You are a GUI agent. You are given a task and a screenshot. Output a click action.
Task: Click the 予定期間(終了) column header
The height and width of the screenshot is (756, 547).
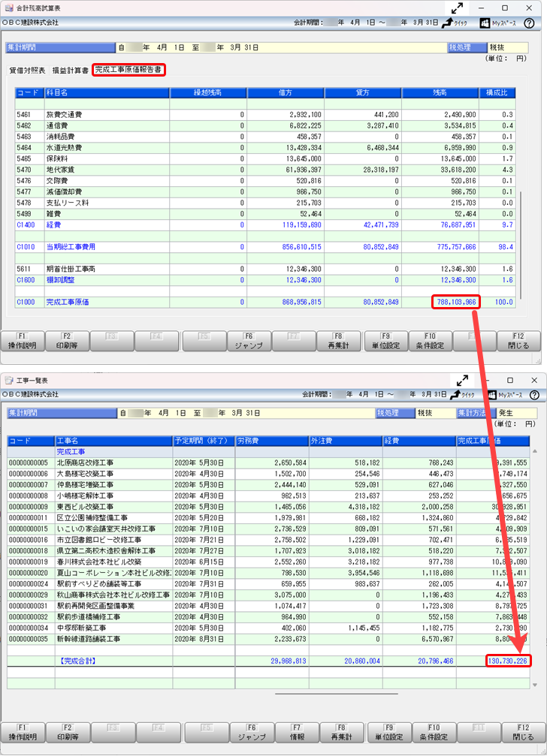[204, 441]
